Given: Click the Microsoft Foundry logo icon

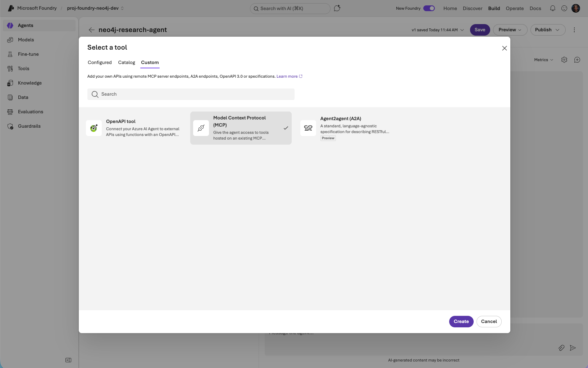Looking at the screenshot, I should tap(11, 8).
